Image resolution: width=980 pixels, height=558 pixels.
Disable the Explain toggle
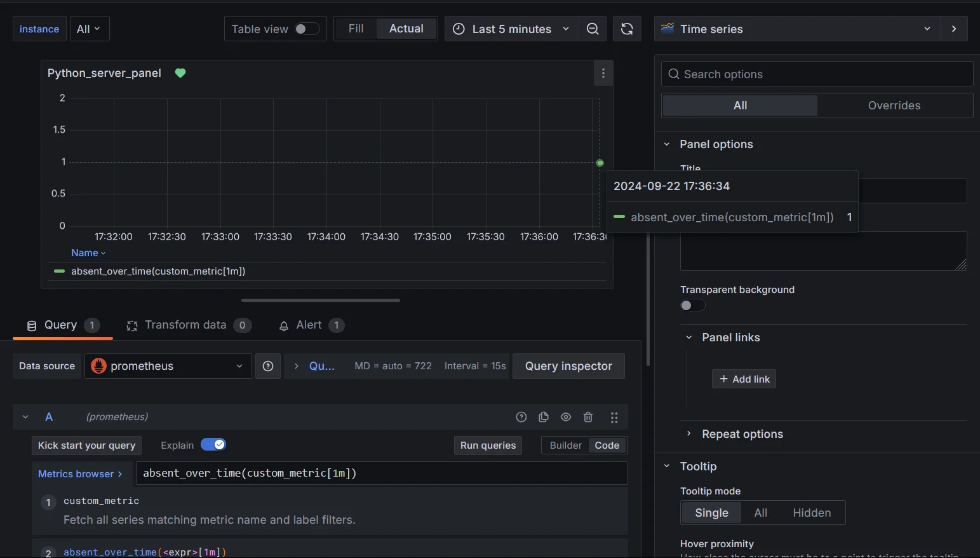pyautogui.click(x=213, y=445)
